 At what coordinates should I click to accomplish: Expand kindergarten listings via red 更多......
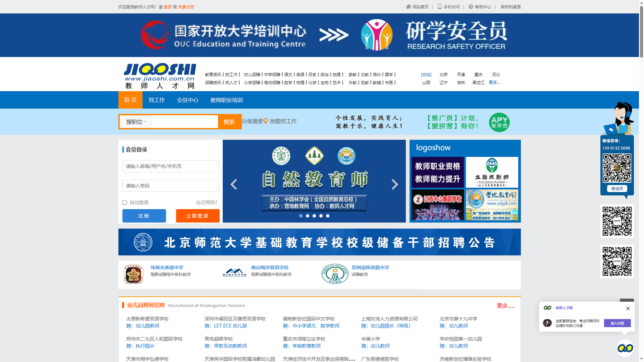(x=506, y=306)
